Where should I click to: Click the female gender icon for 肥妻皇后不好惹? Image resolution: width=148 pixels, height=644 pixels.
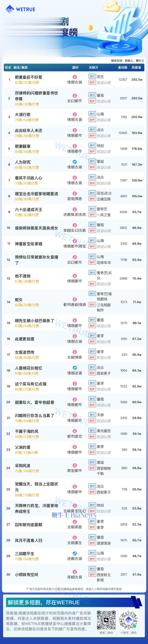tap(74, 77)
